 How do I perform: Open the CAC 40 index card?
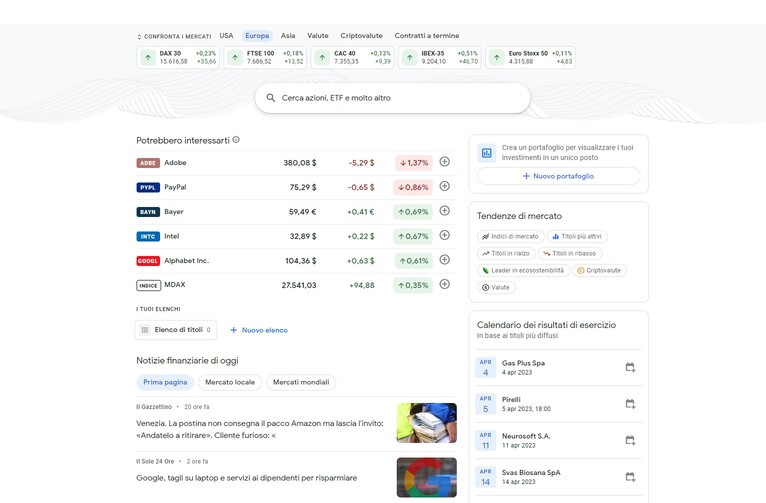pyautogui.click(x=353, y=58)
